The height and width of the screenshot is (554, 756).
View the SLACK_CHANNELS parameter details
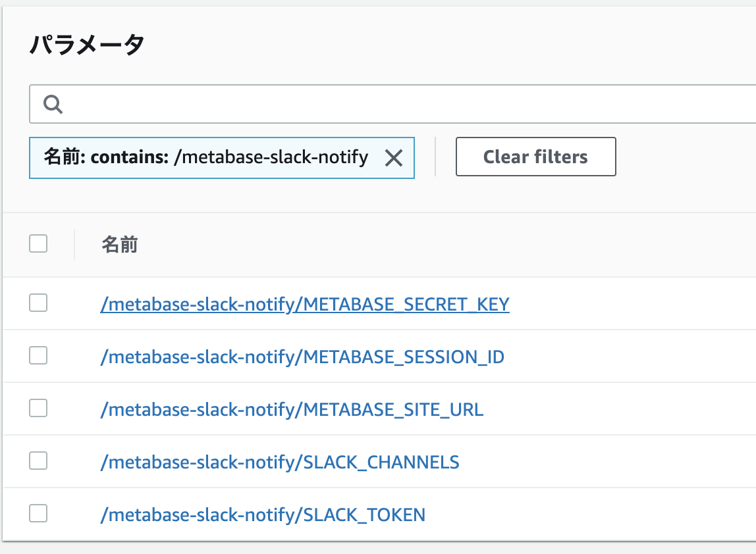(x=280, y=463)
